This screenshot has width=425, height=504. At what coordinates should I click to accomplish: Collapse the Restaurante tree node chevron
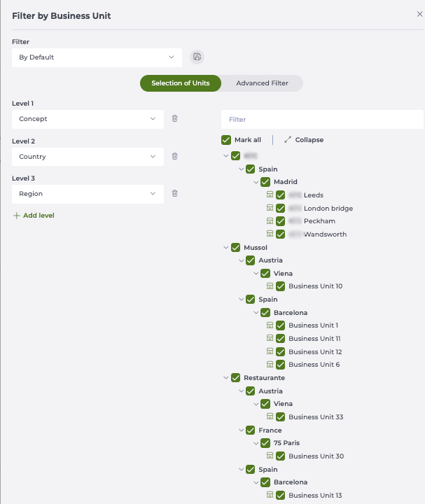[225, 378]
